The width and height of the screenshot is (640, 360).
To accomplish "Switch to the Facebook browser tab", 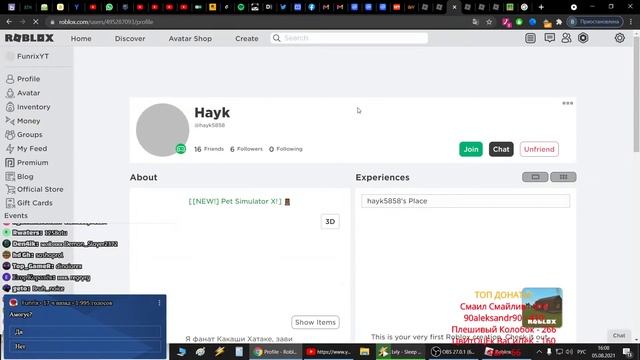I will pyautogui.click(x=311, y=7).
